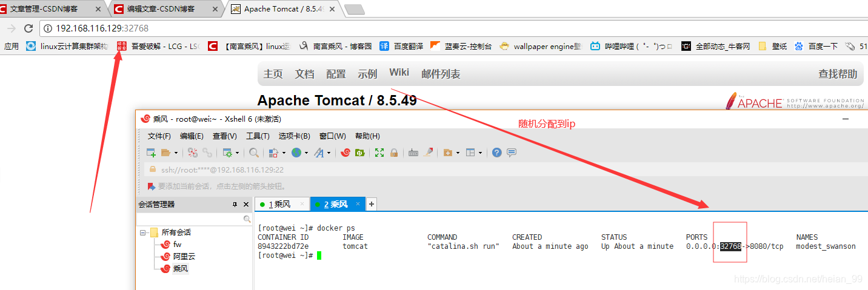Expand the file transfer dropdown arrow

tap(284, 153)
